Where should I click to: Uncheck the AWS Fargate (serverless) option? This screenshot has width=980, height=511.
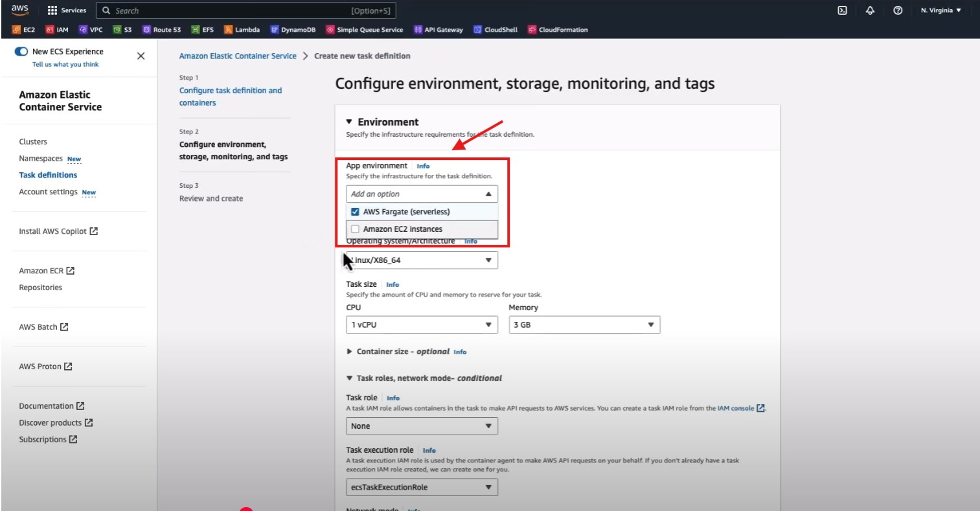(355, 212)
